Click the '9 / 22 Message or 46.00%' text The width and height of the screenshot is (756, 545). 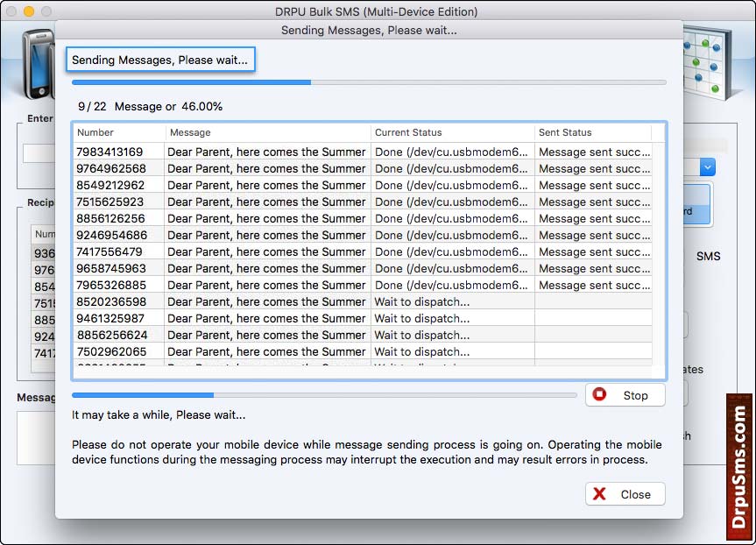tap(150, 106)
